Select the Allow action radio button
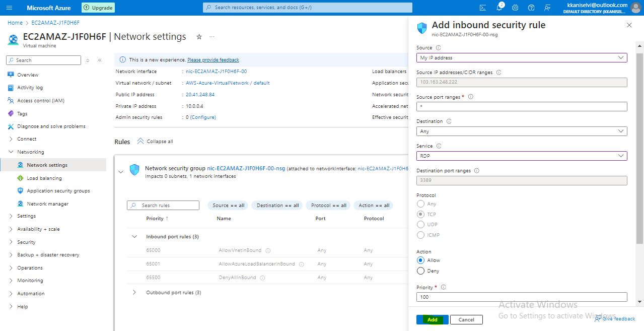Viewport: 644px width, 331px height. (421, 260)
